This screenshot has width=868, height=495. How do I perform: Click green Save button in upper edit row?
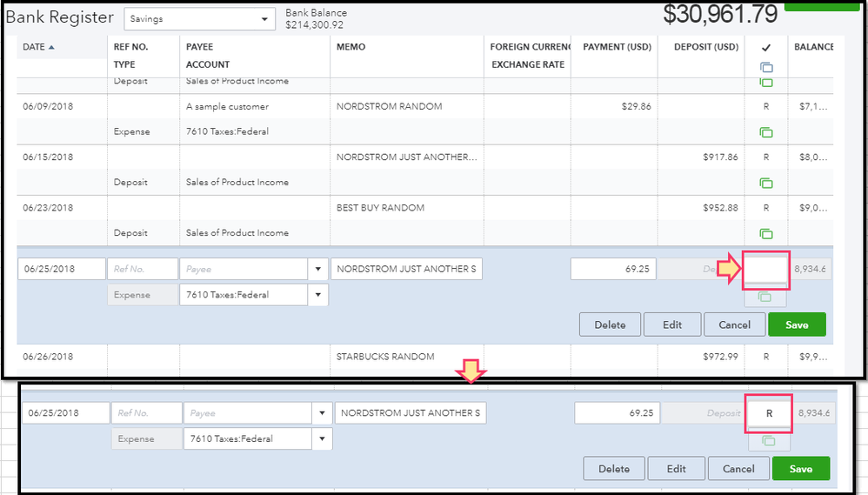point(797,325)
